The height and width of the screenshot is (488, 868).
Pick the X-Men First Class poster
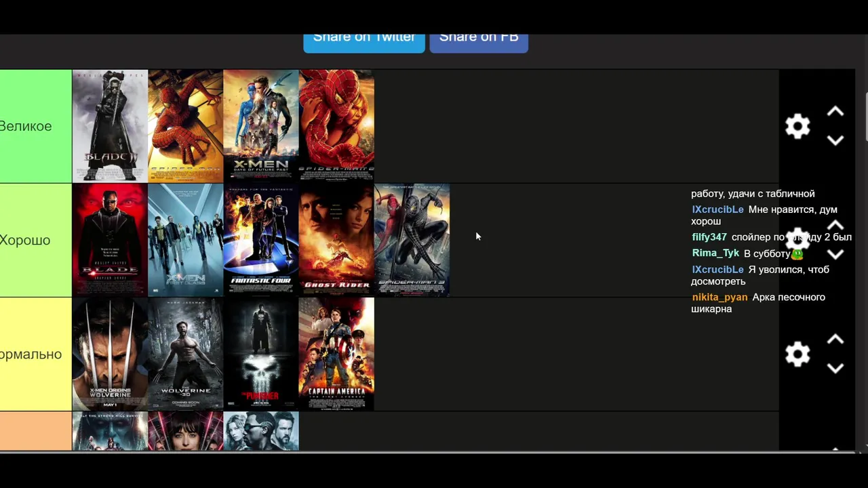185,240
